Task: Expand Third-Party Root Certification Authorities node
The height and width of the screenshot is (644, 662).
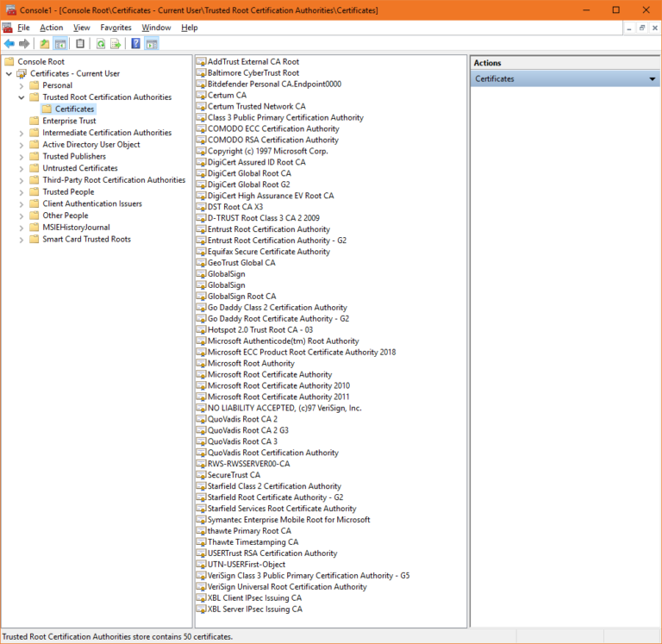Action: (22, 180)
